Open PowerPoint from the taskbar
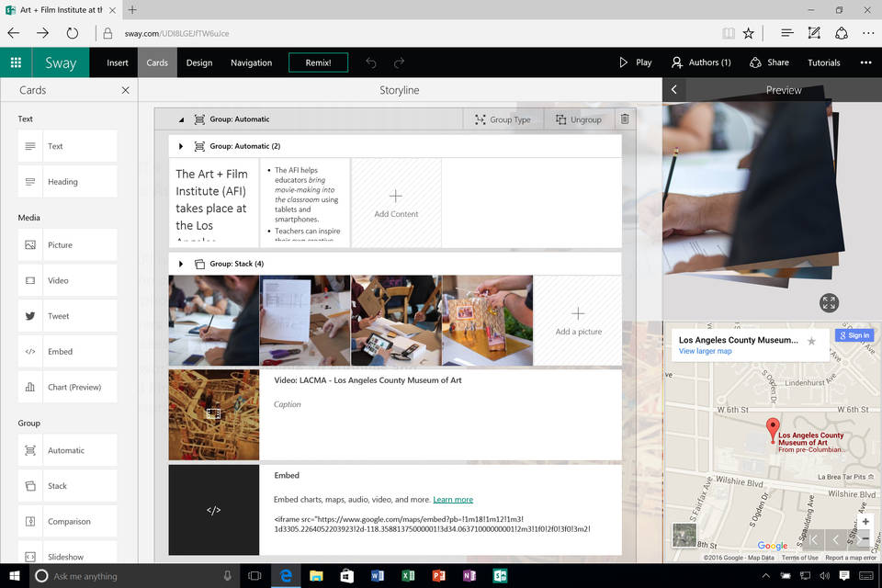 pyautogui.click(x=439, y=576)
